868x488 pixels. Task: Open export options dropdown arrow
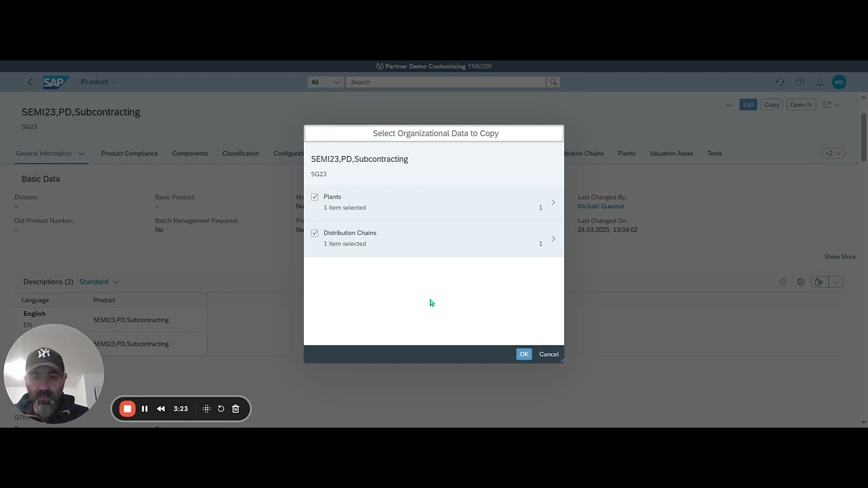point(835,282)
